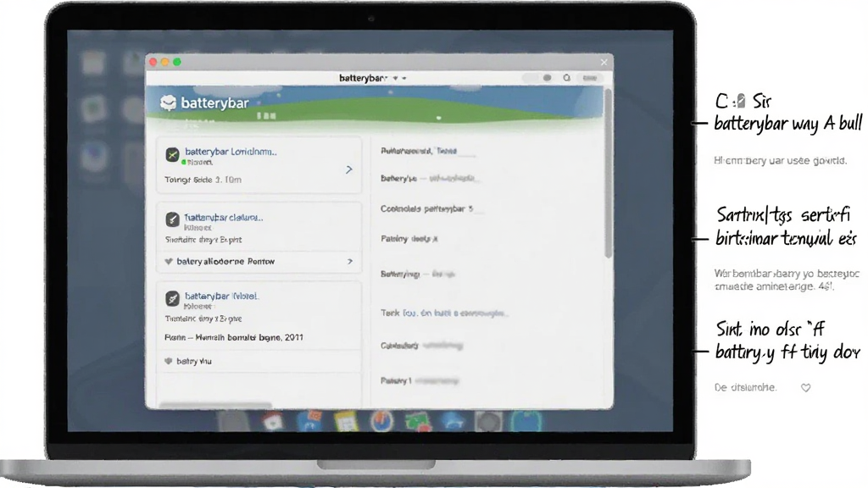Open the blue Dock icon with orange corner
Screen dimensions: 868x488
pyautogui.click(x=309, y=421)
